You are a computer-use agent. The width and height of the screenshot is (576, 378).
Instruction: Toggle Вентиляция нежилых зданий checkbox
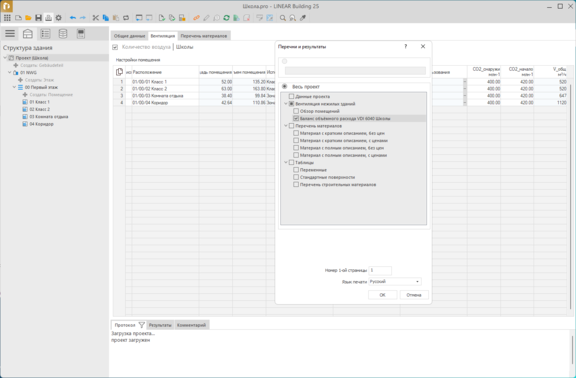tap(291, 104)
